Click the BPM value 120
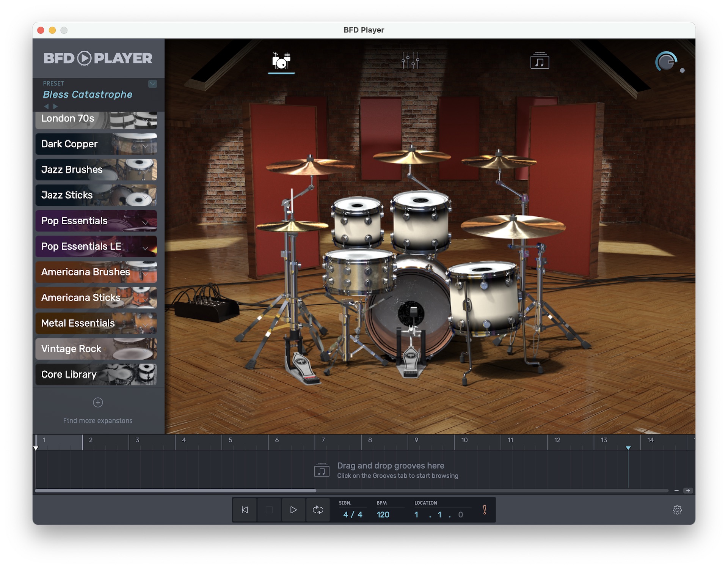The image size is (728, 568). coord(383,515)
